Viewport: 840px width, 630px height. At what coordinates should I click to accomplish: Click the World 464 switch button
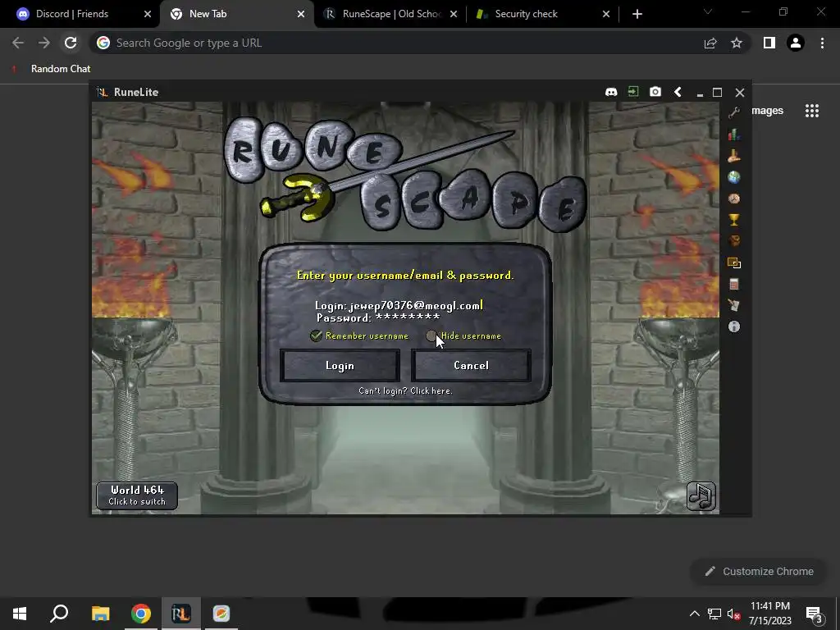click(x=137, y=495)
